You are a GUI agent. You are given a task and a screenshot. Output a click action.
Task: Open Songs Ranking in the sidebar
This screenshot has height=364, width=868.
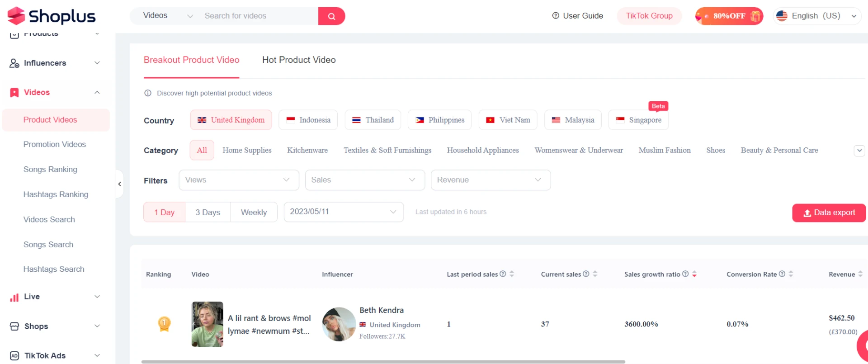50,170
